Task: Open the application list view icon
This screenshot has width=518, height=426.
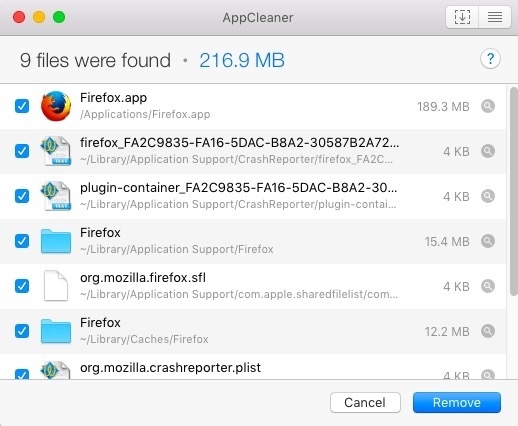Action: [x=495, y=17]
